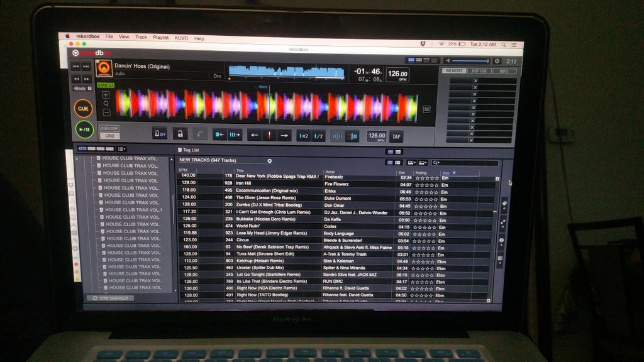Open rekordbox preferences gear
The width and height of the screenshot is (644, 362).
tap(497, 61)
